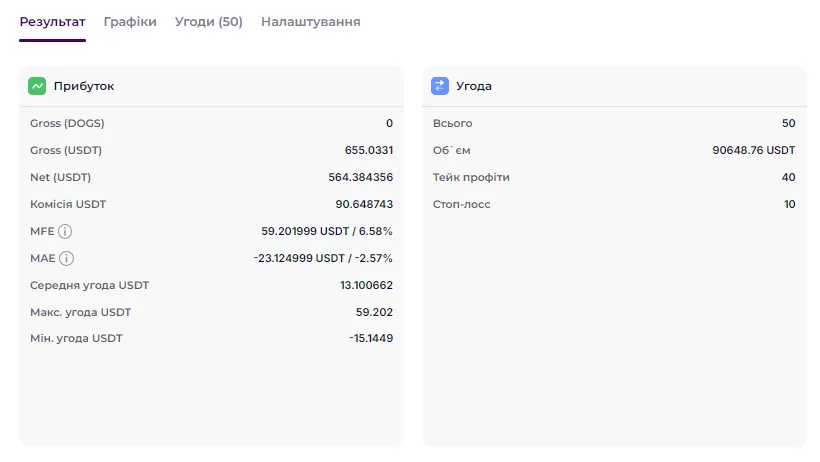This screenshot has width=820, height=462.
Task: Click the Прибуток panel heading text
Action: pos(84,86)
